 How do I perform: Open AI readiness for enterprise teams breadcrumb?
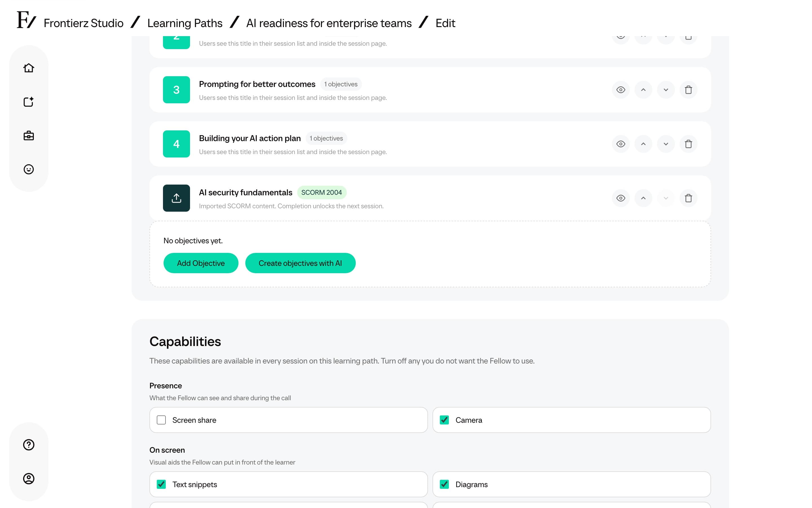(329, 23)
